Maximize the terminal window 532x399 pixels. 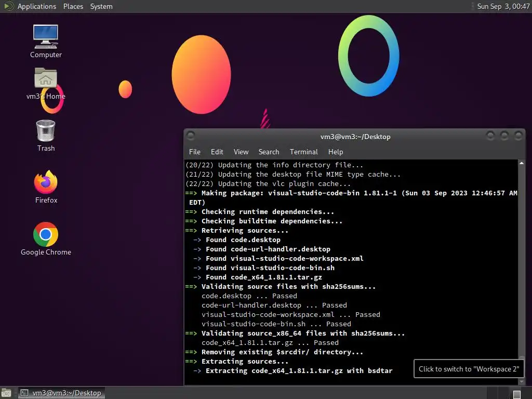pos(504,136)
